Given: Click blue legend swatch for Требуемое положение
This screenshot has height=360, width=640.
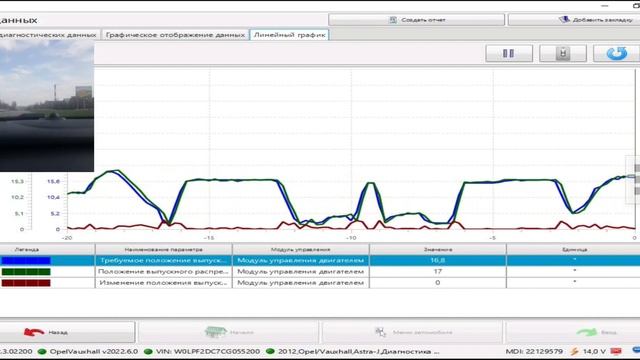Looking at the screenshot, I should (26, 260).
